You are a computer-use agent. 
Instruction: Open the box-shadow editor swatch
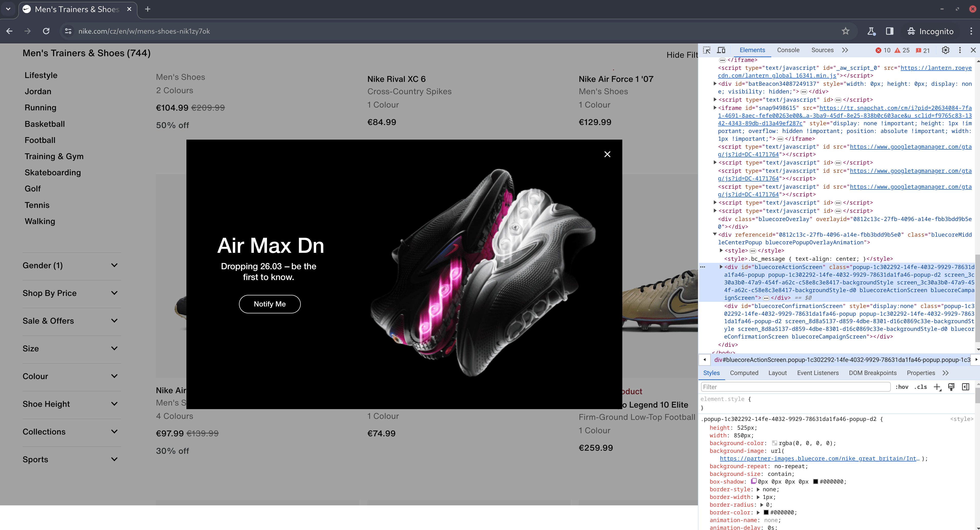[x=754, y=481]
